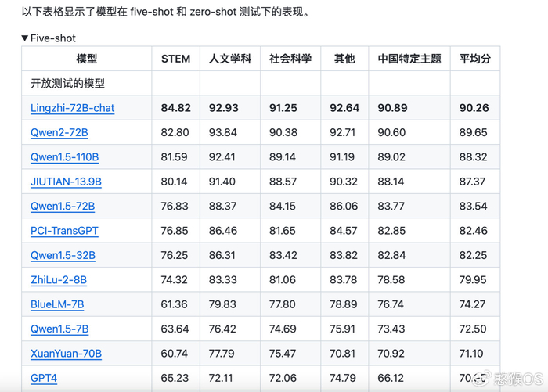Click the 社会科学 column header
This screenshot has height=392, width=548.
290,59
